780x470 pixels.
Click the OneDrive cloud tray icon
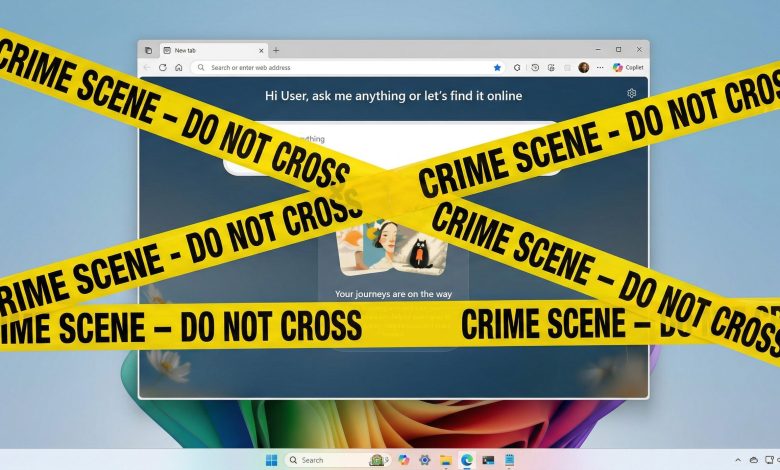[x=754, y=460]
